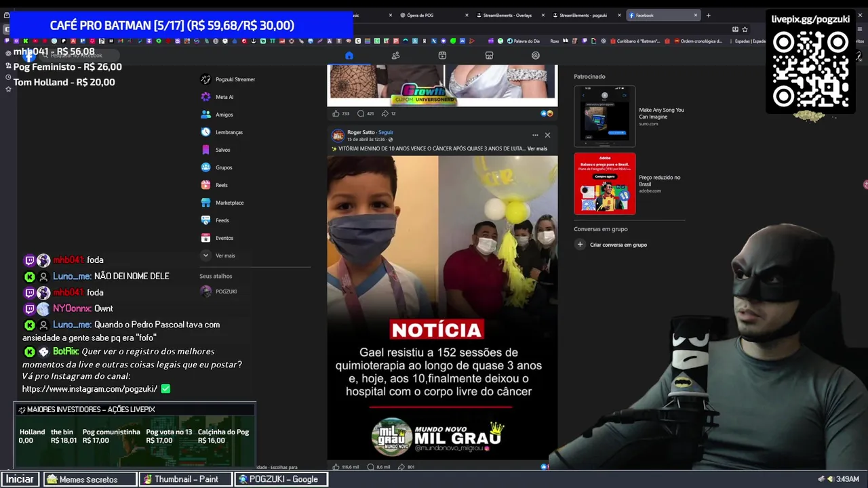Screen dimensions: 868x488
Task: Open the Ordem cronológica bookmark
Action: click(x=698, y=41)
